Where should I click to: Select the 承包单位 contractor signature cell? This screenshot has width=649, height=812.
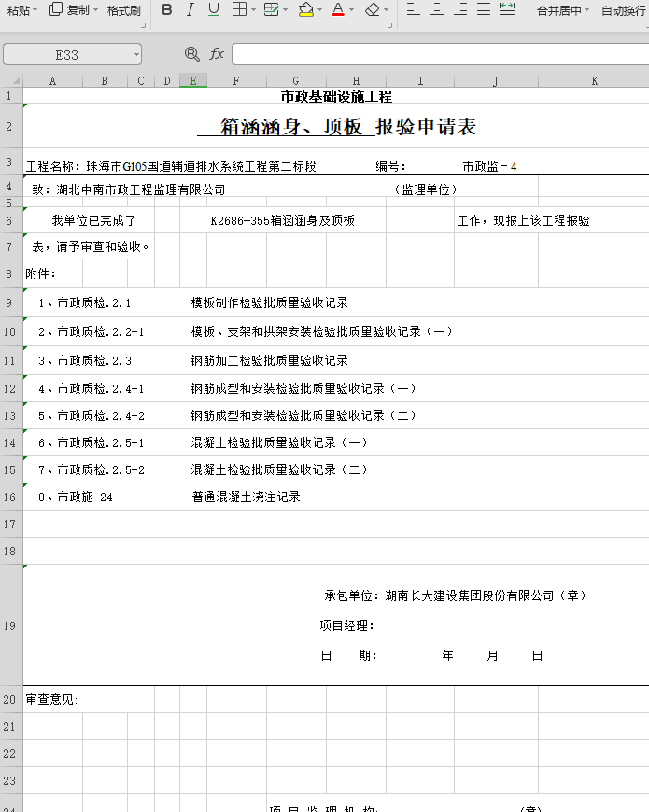[456, 595]
